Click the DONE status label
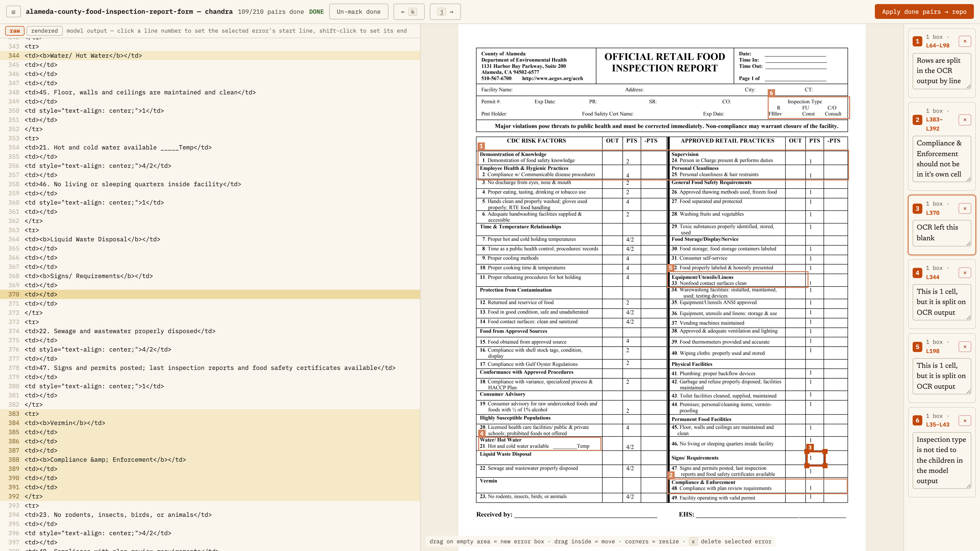Image resolution: width=980 pixels, height=551 pixels. 316,12
